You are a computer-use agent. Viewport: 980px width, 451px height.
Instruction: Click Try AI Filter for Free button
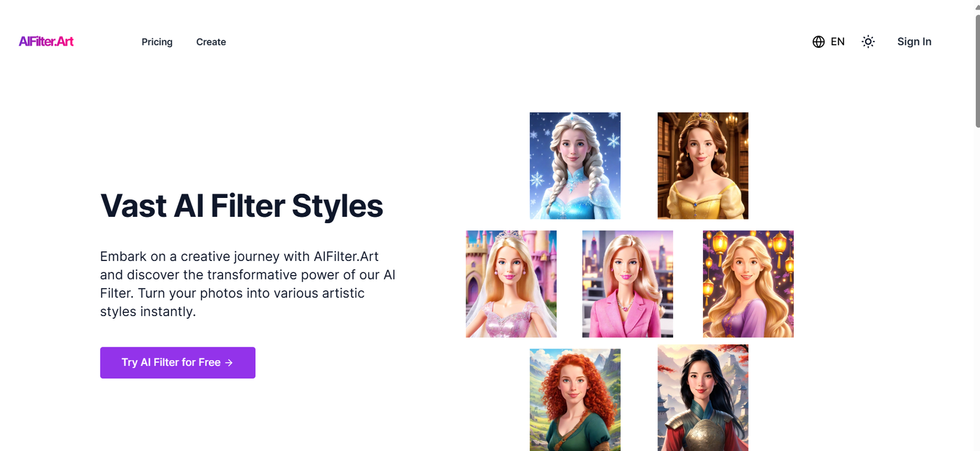click(178, 363)
